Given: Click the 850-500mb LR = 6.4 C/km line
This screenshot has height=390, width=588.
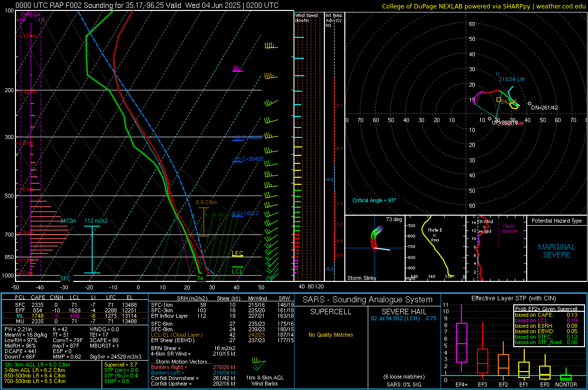Looking at the screenshot, I should pos(35,376).
